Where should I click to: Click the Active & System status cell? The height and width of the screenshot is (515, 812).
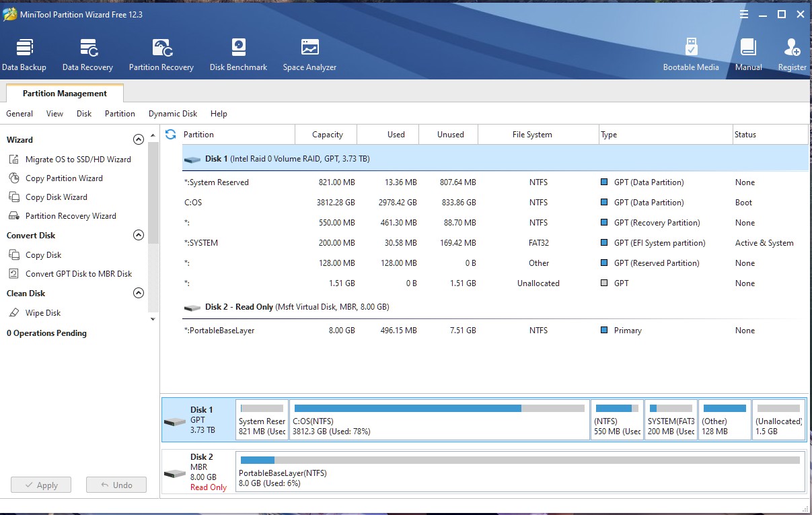[764, 243]
